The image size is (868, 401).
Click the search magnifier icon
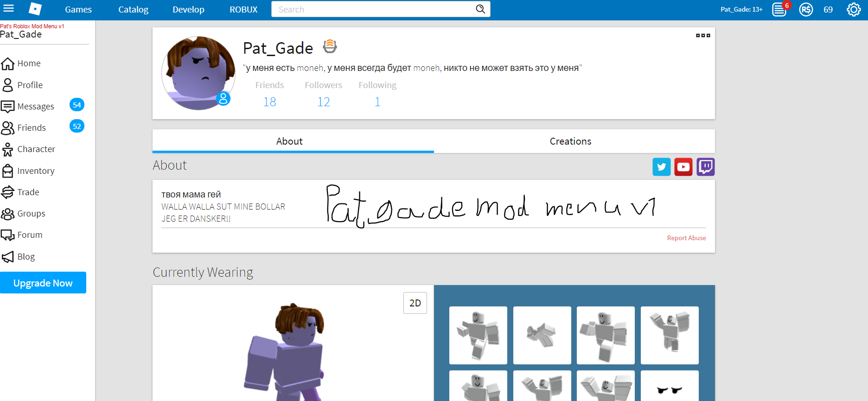(480, 9)
